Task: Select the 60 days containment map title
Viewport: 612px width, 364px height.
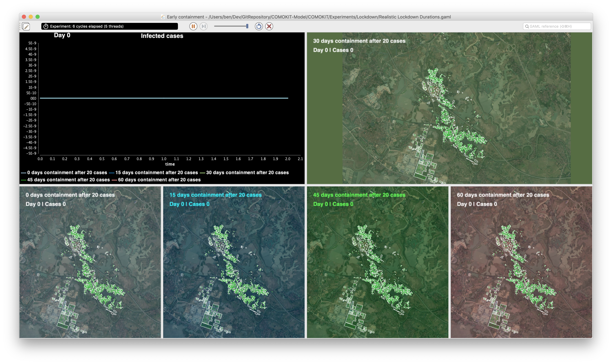Action: point(503,195)
